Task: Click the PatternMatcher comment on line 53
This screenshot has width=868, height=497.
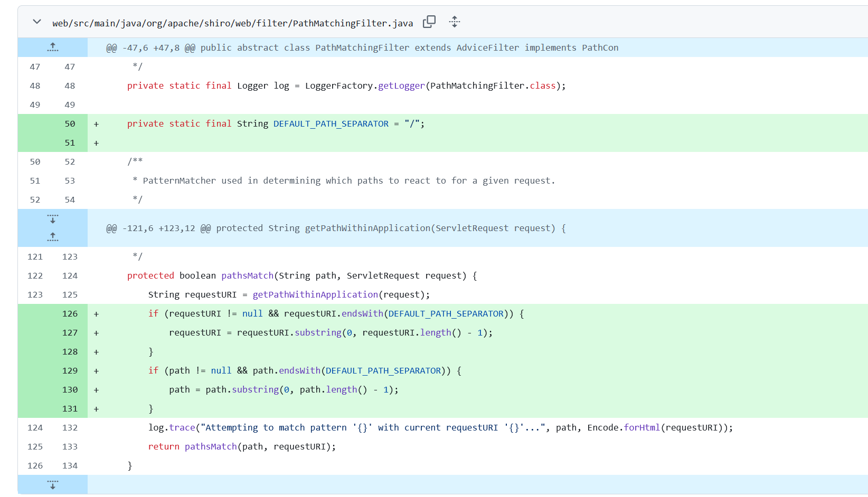Action: (344, 180)
